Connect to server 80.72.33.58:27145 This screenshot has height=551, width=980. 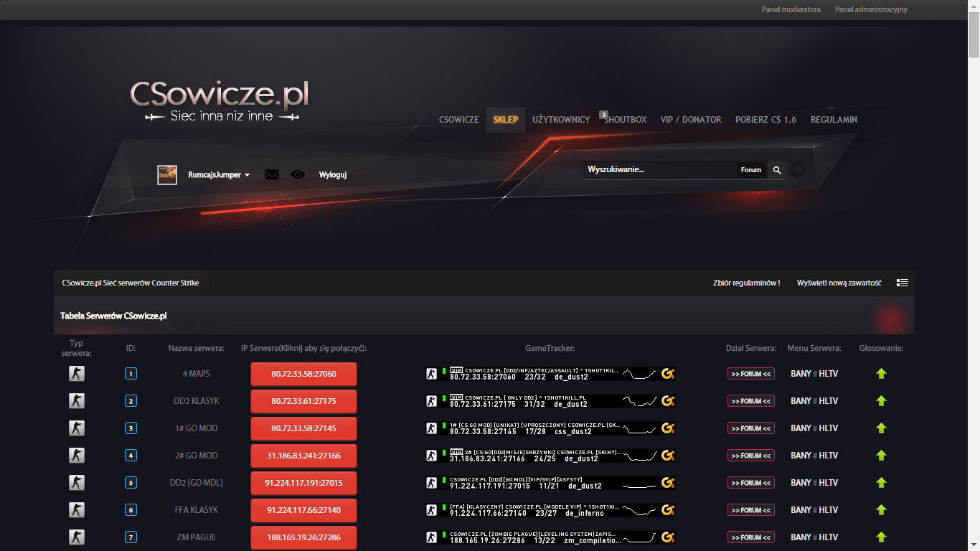click(303, 428)
